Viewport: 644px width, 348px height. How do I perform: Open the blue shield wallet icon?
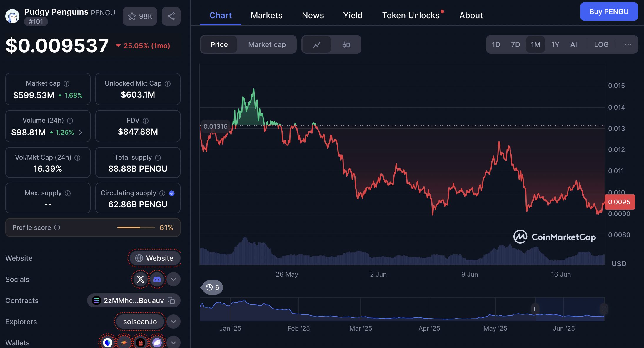(x=108, y=342)
